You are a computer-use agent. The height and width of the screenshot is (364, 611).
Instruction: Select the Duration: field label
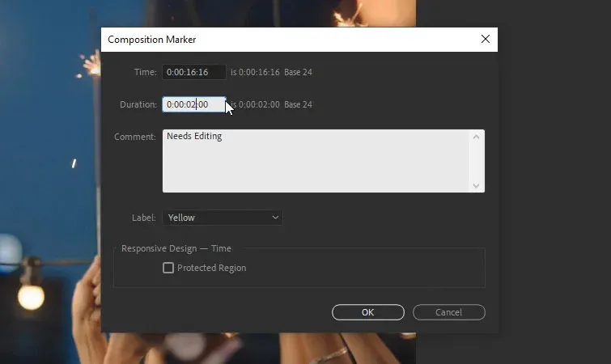[138, 104]
